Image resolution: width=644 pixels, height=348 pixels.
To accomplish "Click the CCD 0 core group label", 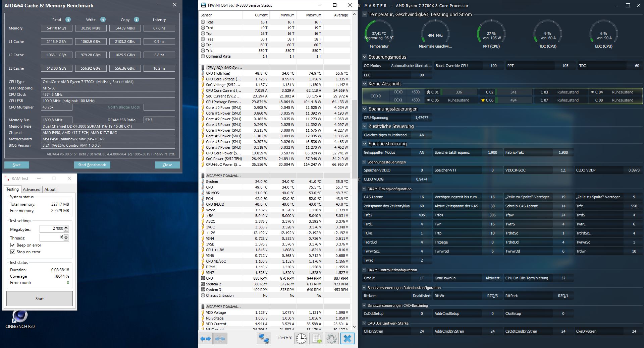I will [x=376, y=96].
